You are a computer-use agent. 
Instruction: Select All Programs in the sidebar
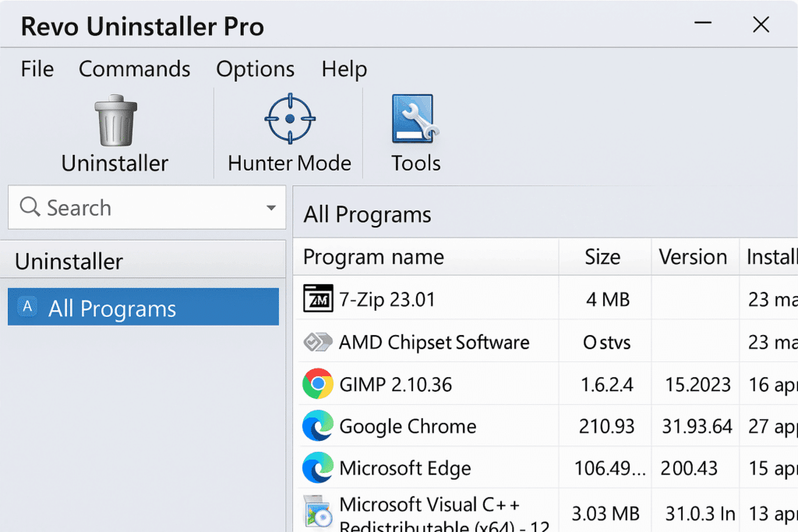click(143, 307)
